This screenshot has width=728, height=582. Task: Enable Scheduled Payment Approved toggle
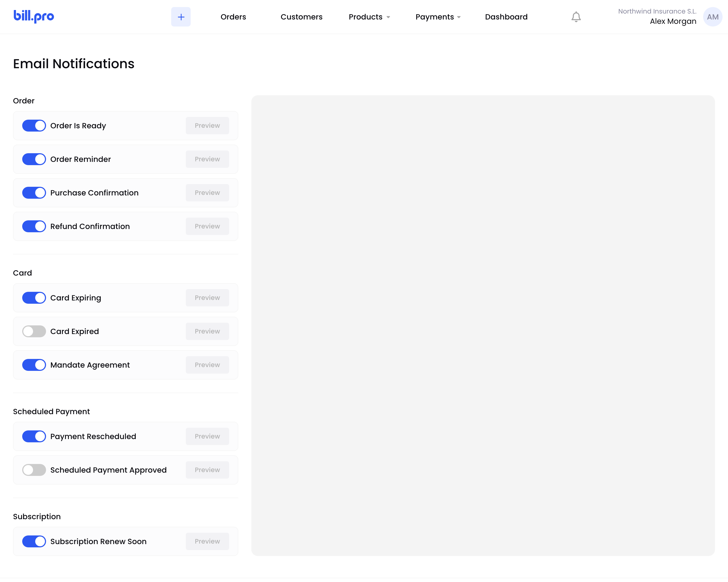pos(34,470)
